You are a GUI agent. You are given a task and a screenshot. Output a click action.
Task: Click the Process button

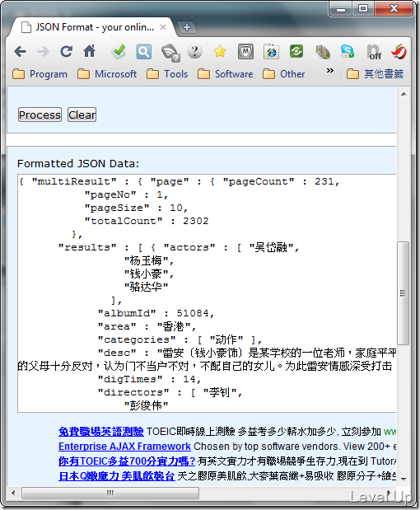[x=40, y=115]
